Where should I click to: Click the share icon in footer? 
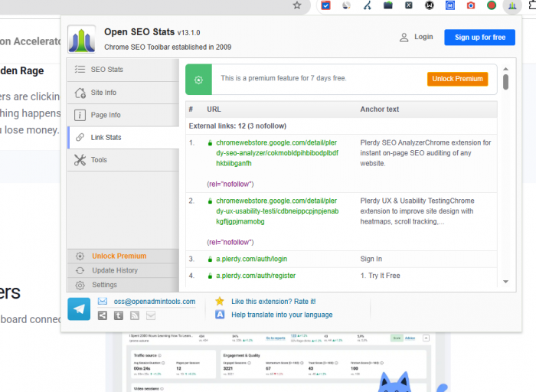[x=103, y=315]
